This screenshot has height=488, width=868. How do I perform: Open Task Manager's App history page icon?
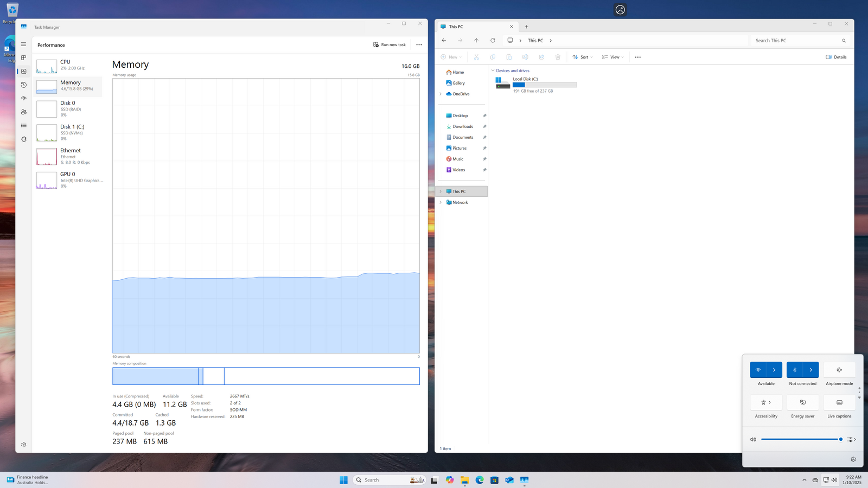(x=23, y=85)
